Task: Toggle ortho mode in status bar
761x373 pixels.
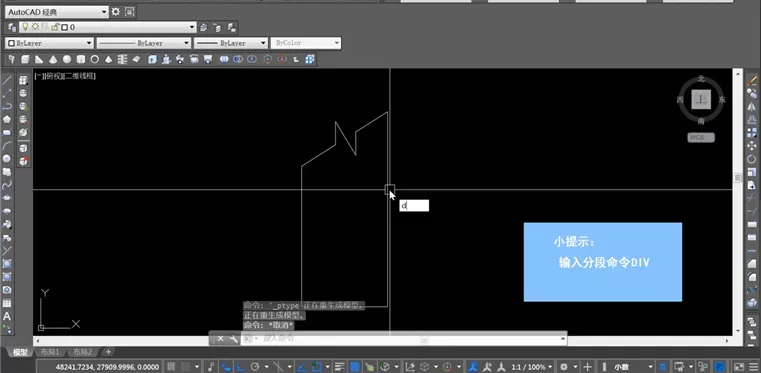Action: tap(240, 367)
